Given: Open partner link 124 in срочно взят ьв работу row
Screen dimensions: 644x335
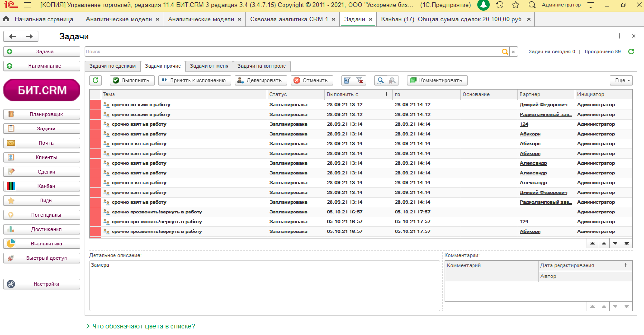Looking at the screenshot, I should (524, 124).
